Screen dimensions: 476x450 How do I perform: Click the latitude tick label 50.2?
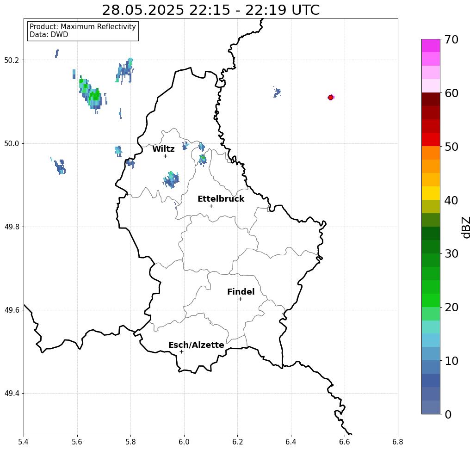(x=12, y=60)
